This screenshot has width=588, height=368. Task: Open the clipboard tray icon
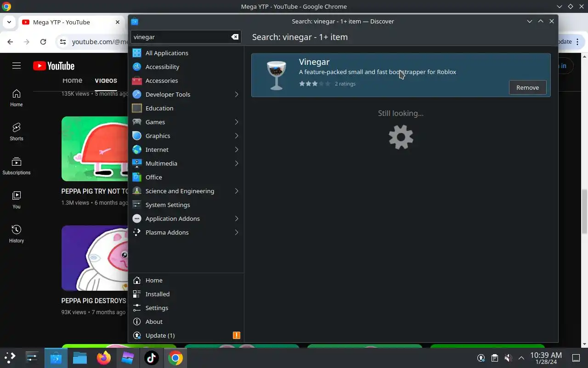click(494, 358)
